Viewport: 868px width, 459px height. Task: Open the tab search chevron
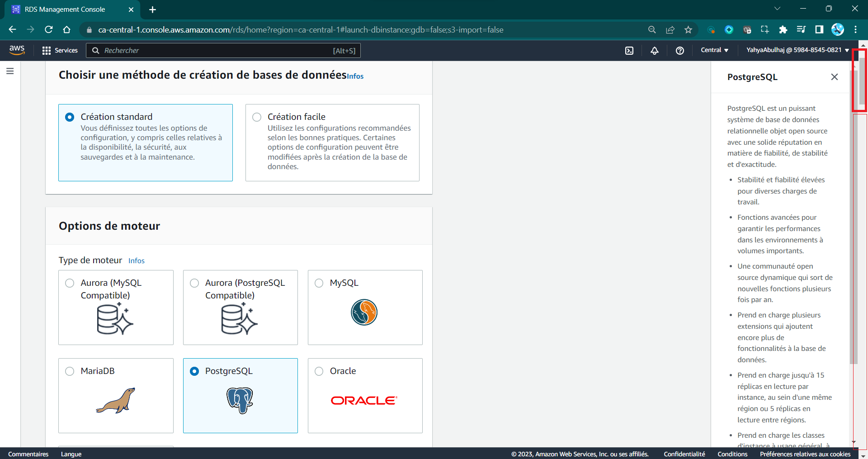[x=777, y=9]
